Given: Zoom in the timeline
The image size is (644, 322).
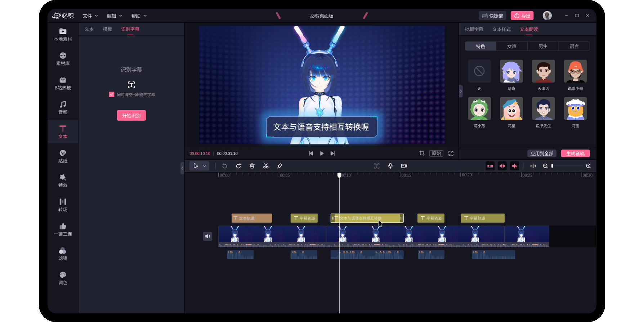Looking at the screenshot, I should [589, 166].
